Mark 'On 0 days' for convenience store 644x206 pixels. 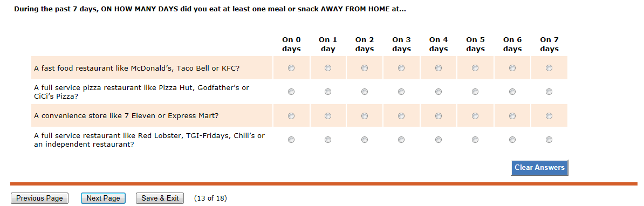point(291,116)
